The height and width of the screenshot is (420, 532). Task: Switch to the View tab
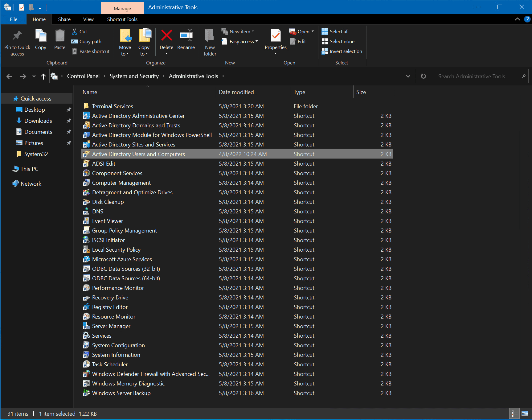tap(88, 19)
